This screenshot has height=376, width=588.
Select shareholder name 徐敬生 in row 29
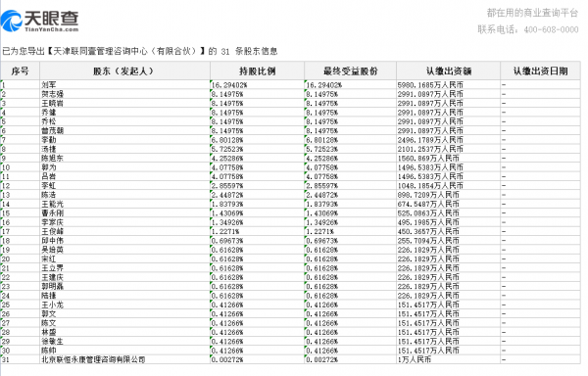[52, 342]
